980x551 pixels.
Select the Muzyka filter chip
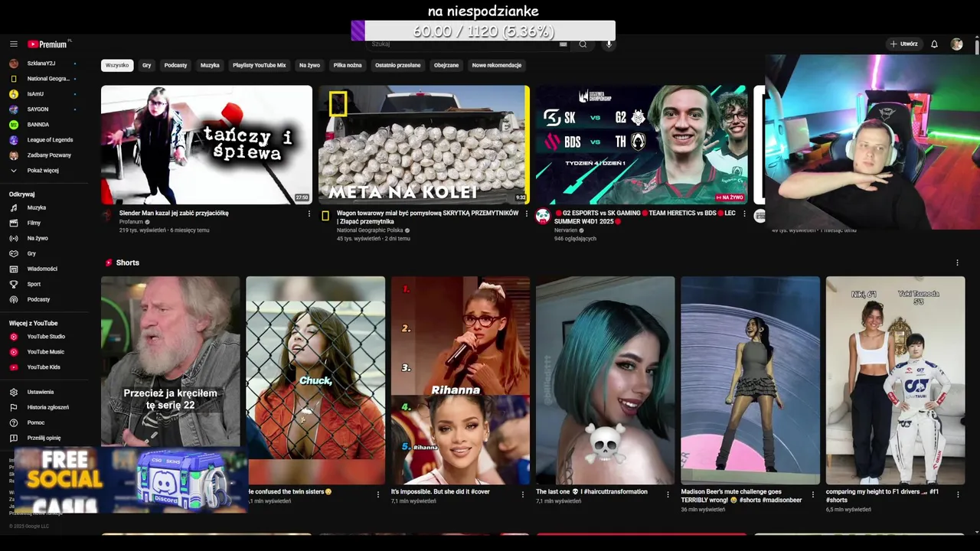210,65
